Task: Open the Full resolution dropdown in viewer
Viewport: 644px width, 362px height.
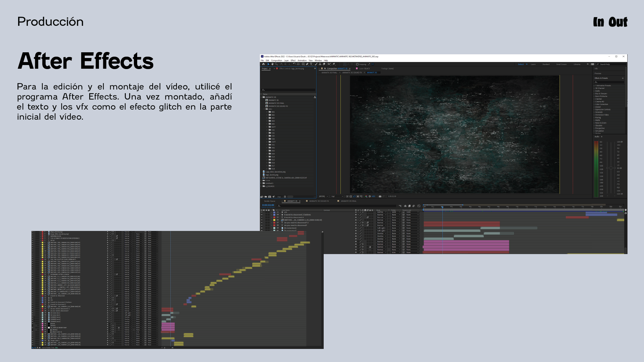Action: tap(337, 196)
